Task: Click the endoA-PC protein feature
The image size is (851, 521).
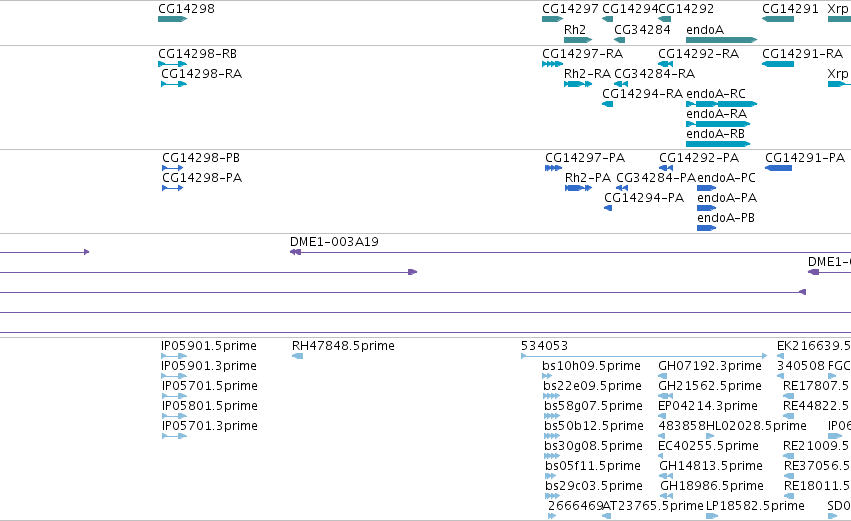Action: pyautogui.click(x=707, y=188)
